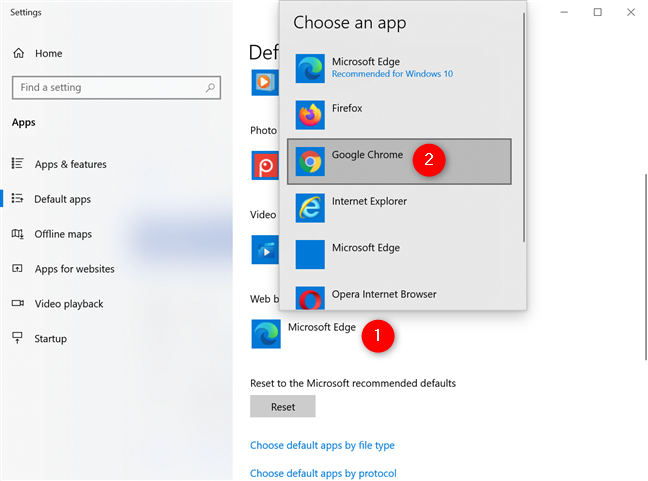Click the Home icon in the sidebar

click(x=19, y=53)
